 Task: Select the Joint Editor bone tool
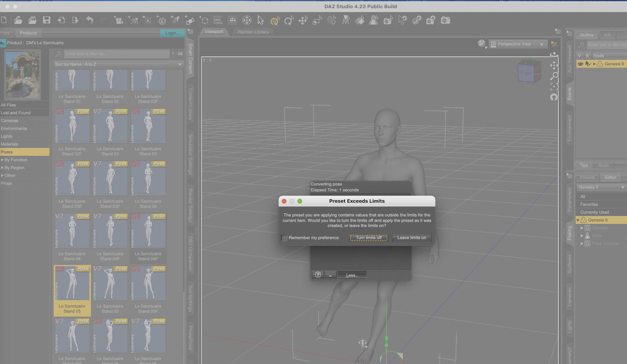[x=332, y=20]
